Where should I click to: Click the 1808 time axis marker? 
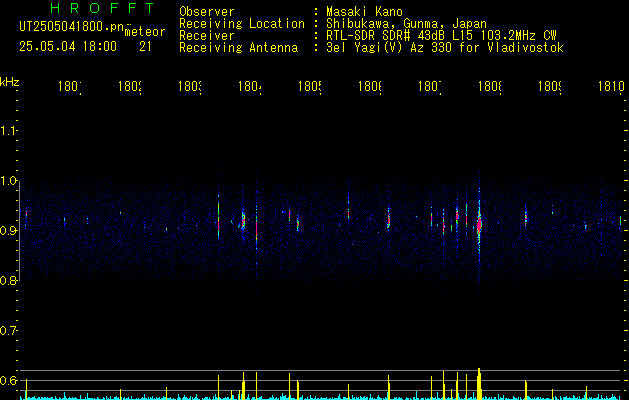tap(489, 86)
